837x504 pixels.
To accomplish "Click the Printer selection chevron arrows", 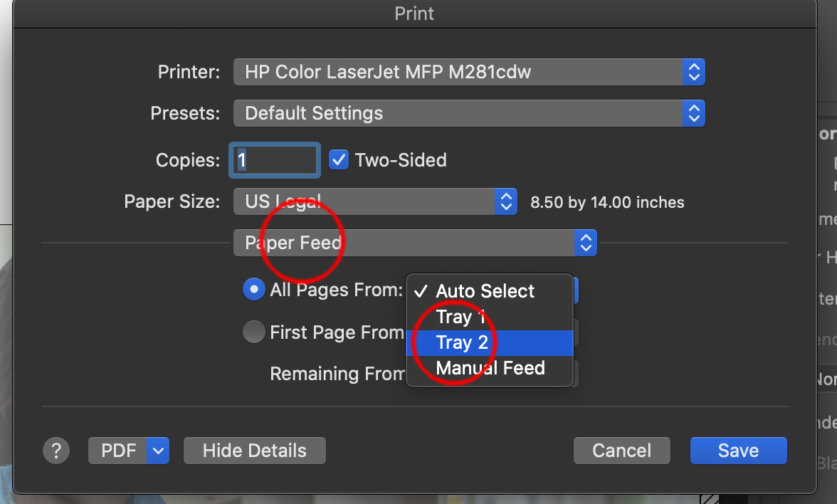I will [693, 72].
